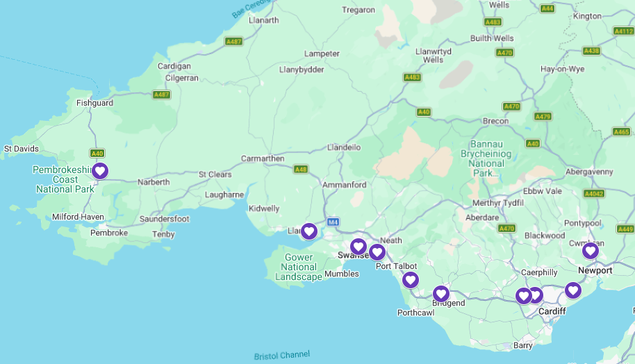Screen dimensions: 635x364
Task: Select the Tenby place label
Action: (163, 234)
